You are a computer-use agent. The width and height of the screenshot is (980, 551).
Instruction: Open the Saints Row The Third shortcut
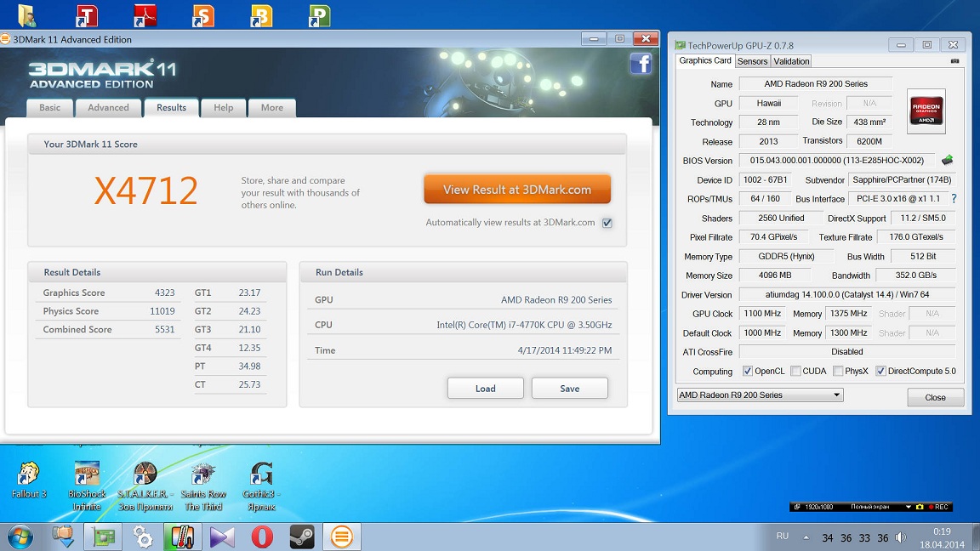203,486
